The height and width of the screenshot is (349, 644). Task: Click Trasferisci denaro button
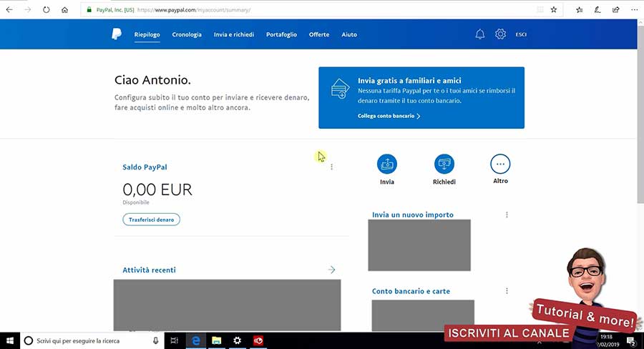coord(151,220)
